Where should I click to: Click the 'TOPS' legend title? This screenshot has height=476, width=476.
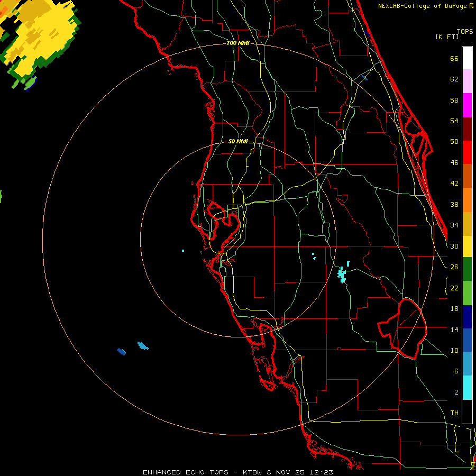(x=465, y=32)
